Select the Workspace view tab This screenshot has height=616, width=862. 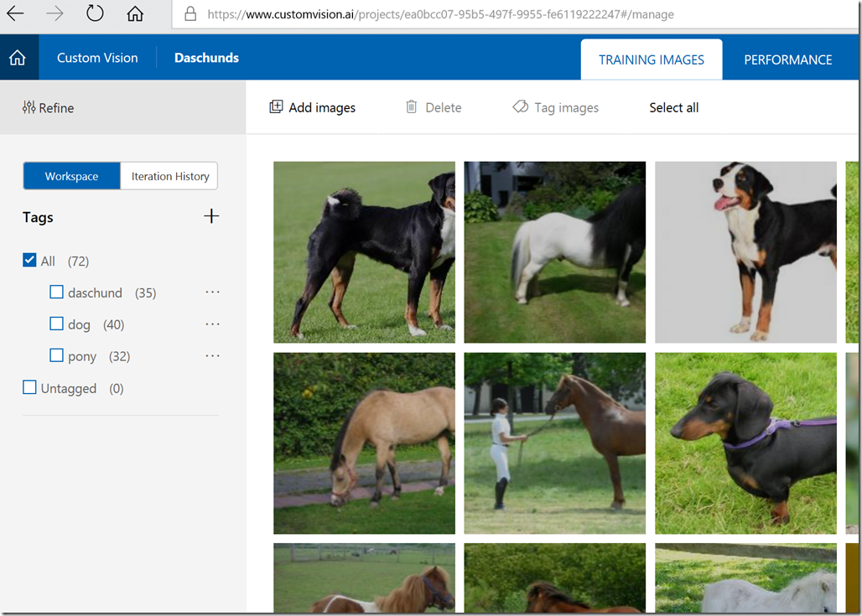click(x=71, y=176)
